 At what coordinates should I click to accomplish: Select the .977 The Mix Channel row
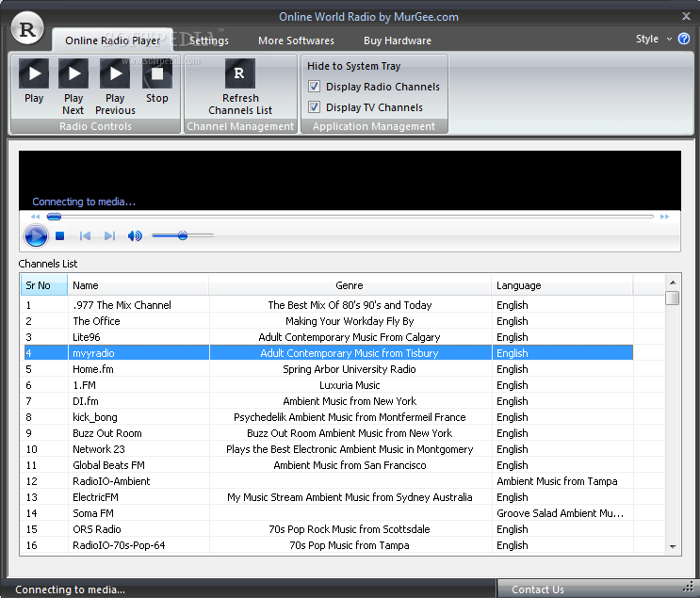click(x=329, y=305)
